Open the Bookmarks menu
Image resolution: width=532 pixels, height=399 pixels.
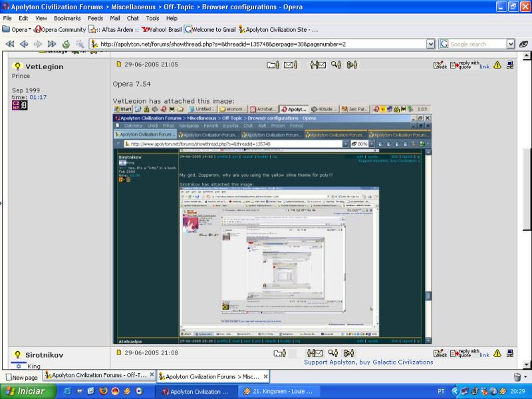[x=66, y=18]
